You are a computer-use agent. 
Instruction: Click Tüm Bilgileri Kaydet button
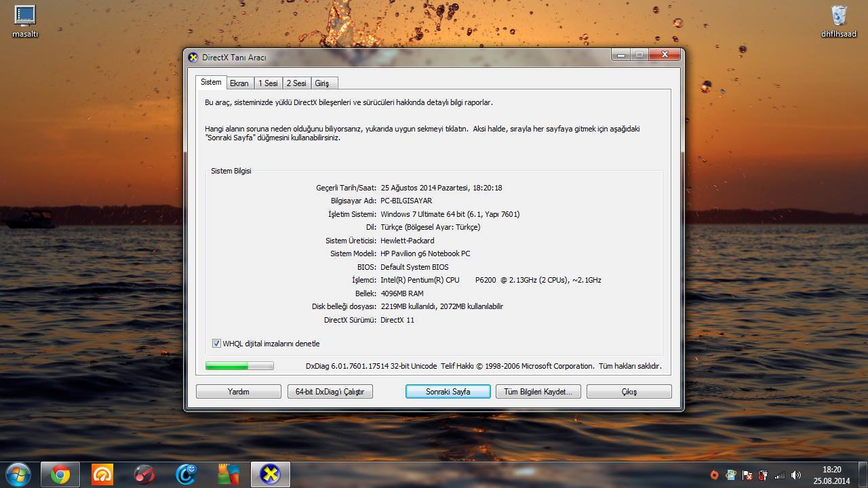tap(538, 392)
